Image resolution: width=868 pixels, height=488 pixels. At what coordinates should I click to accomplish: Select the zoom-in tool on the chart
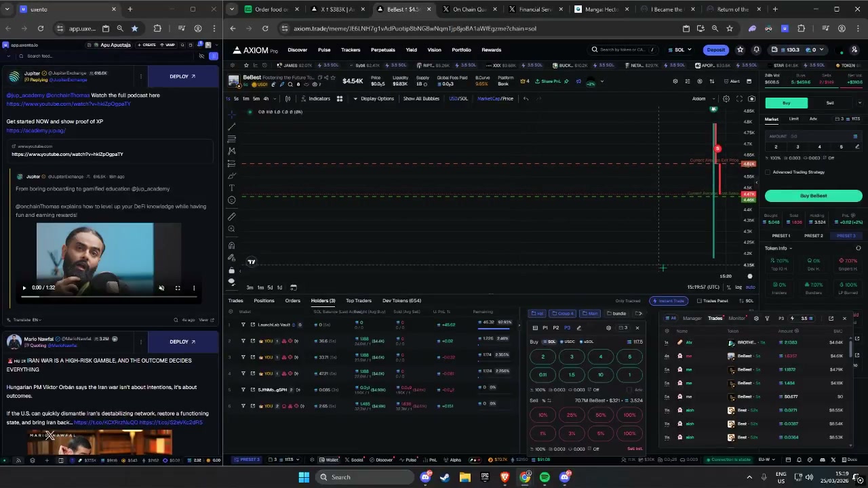pos(232,229)
